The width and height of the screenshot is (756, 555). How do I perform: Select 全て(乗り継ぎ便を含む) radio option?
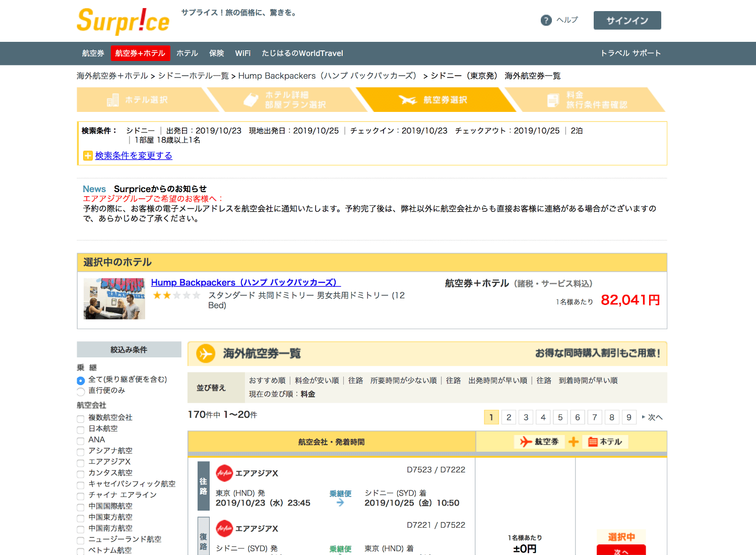pos(81,381)
